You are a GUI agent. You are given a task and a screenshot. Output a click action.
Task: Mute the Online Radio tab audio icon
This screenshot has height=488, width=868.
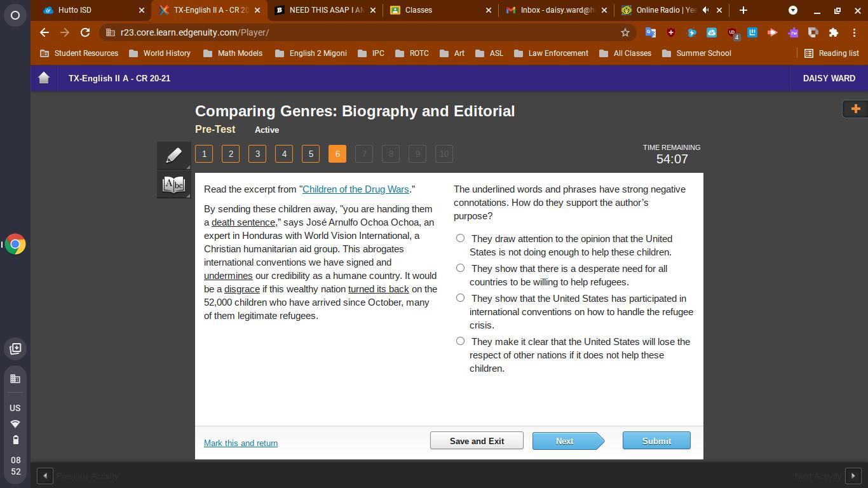pos(705,10)
